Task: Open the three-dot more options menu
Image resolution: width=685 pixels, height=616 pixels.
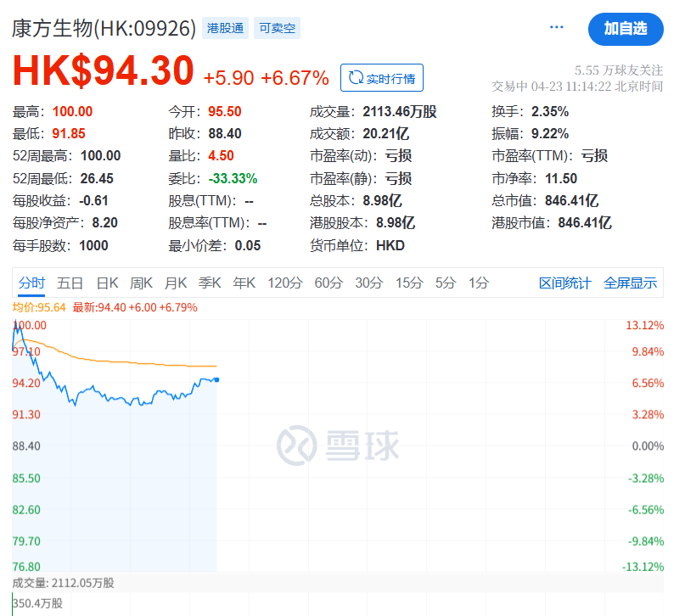Action: 556,27
